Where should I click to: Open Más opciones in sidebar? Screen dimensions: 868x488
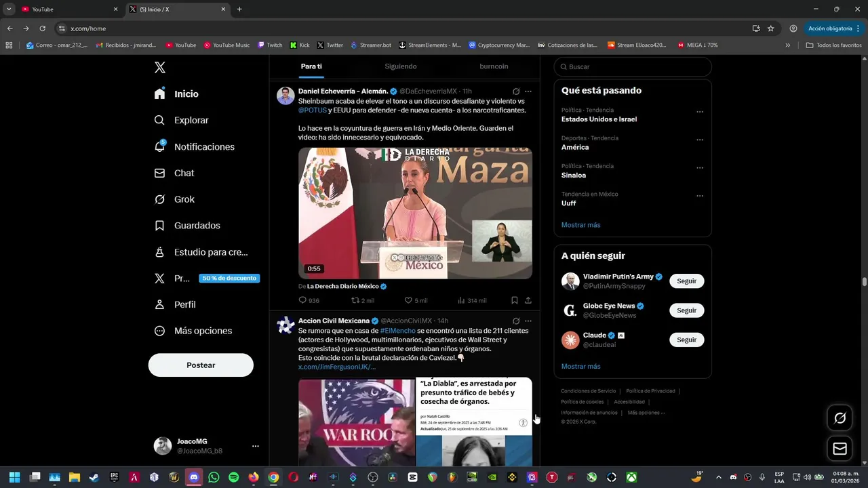pyautogui.click(x=193, y=331)
